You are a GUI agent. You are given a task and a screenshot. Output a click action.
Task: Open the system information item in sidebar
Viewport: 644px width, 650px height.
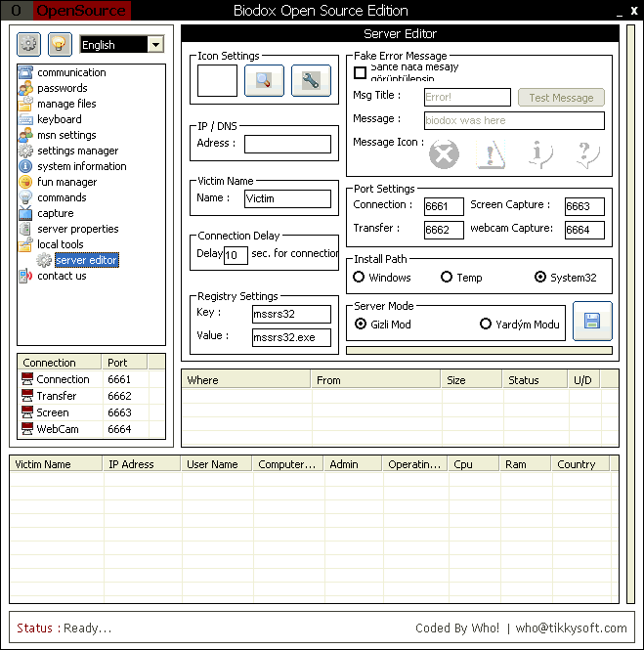tap(81, 166)
